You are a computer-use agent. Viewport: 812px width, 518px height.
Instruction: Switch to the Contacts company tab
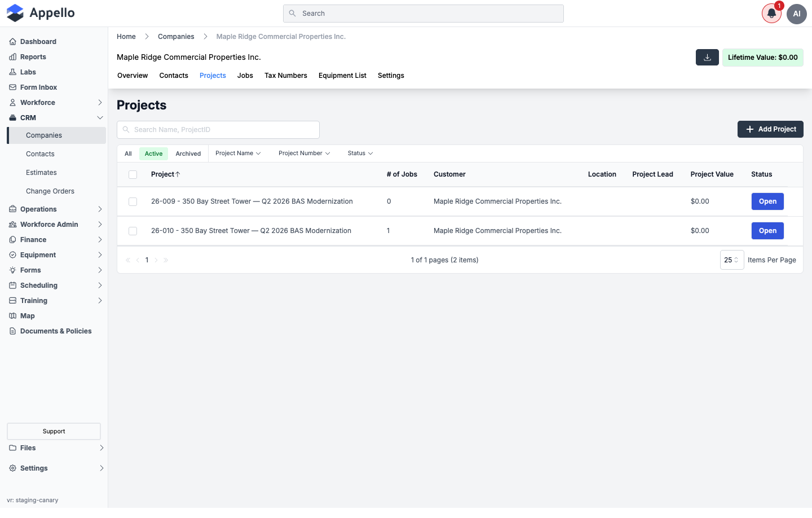[174, 76]
